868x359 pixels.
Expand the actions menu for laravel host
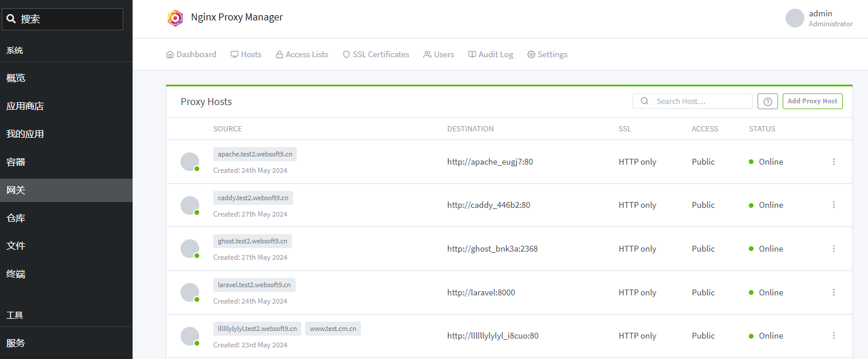click(834, 292)
